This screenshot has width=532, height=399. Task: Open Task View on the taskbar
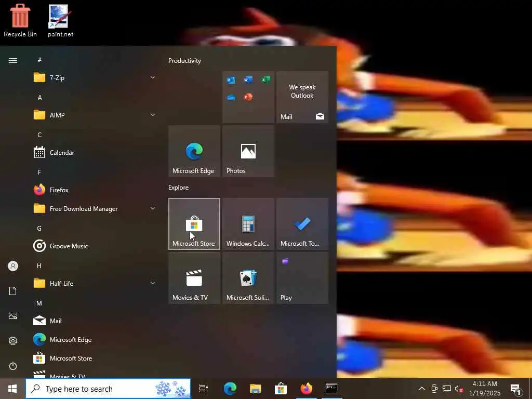click(204, 389)
